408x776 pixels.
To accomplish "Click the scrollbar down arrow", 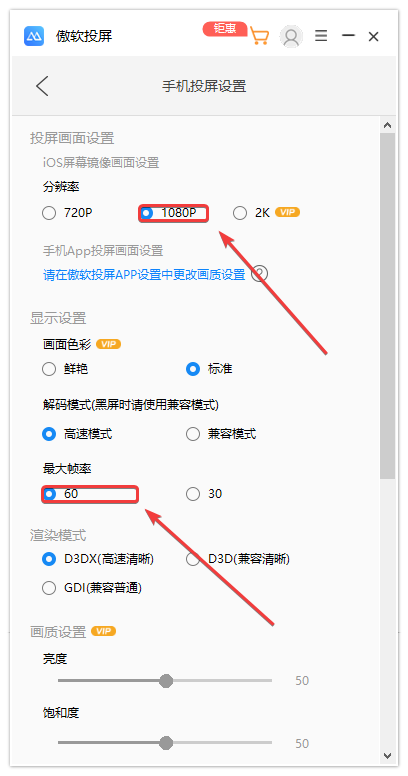I will [388, 756].
